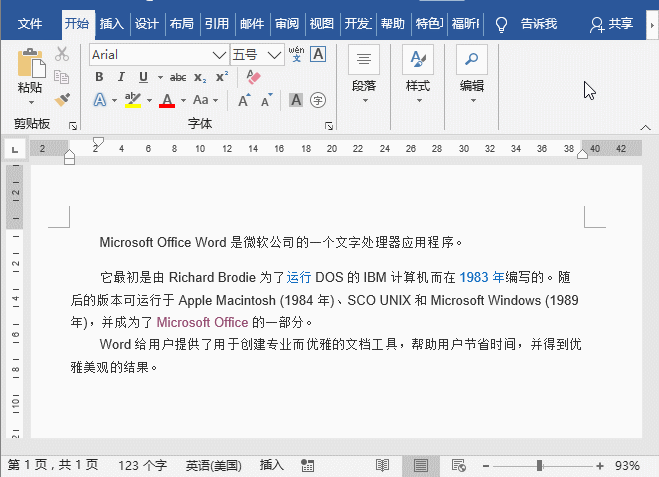Viewport: 659px width, 477px height.
Task: Toggle Bold formatting
Action: [x=99, y=77]
